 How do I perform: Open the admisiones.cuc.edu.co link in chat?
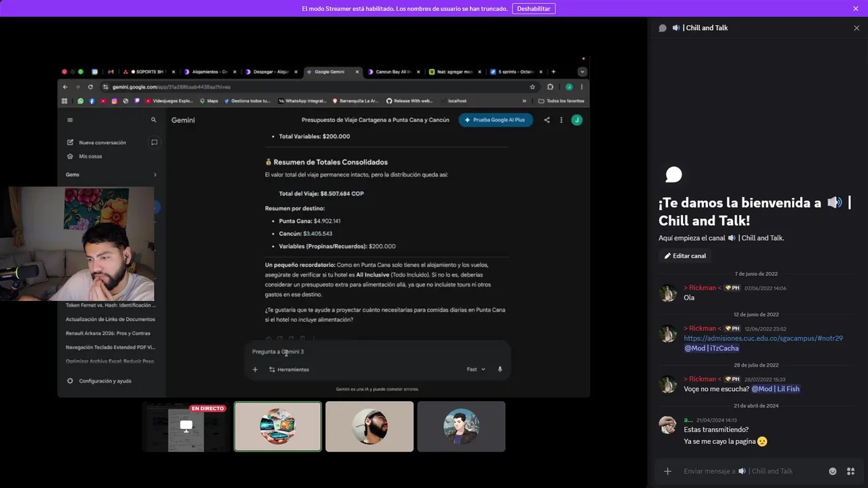click(x=763, y=338)
